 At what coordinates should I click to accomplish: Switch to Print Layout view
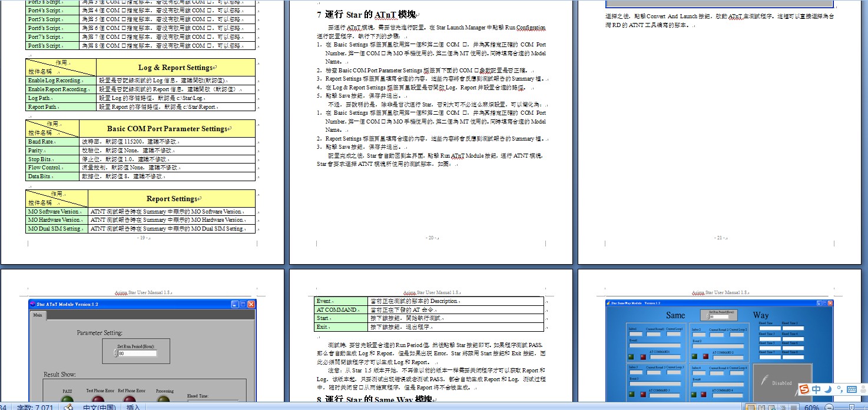click(x=751, y=407)
